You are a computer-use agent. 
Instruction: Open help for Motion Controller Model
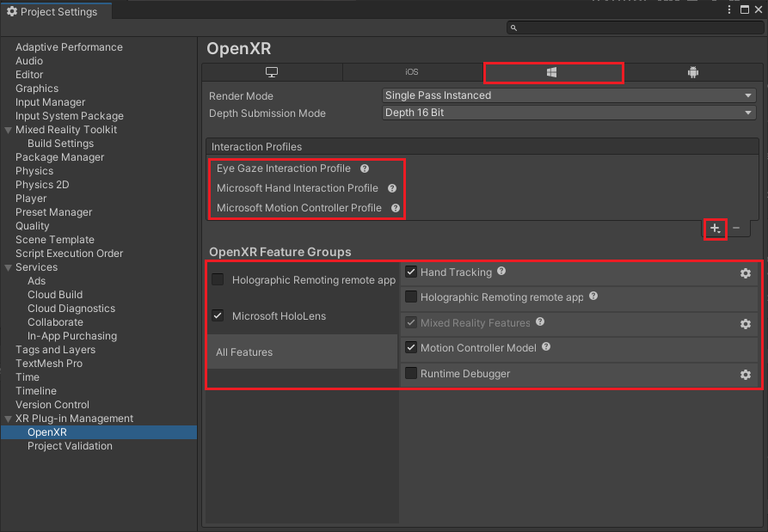pos(546,346)
